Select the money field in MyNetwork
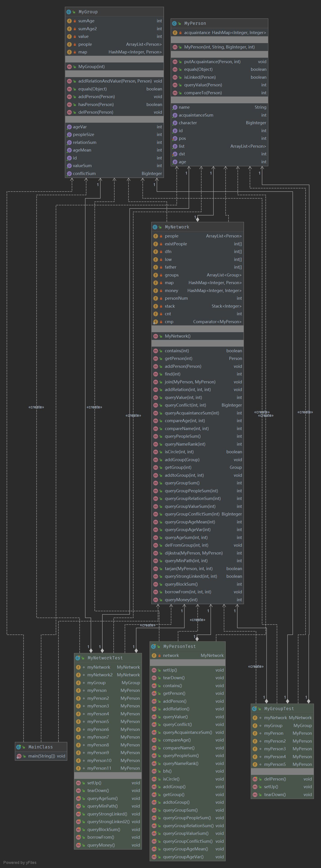This screenshot has width=321, height=868. pyautogui.click(x=198, y=290)
